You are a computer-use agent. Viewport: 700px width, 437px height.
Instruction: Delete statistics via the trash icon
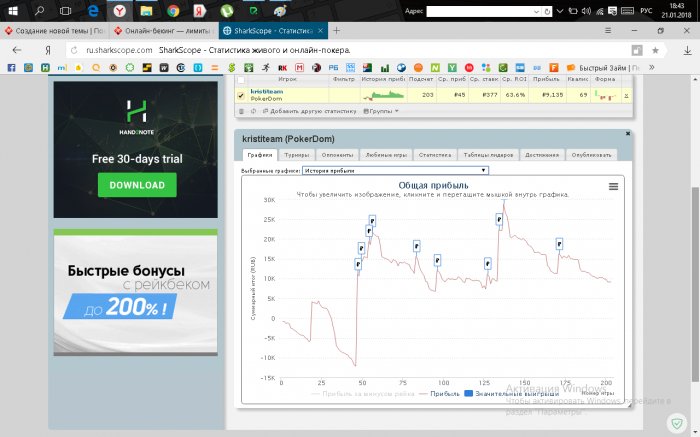(x=240, y=111)
